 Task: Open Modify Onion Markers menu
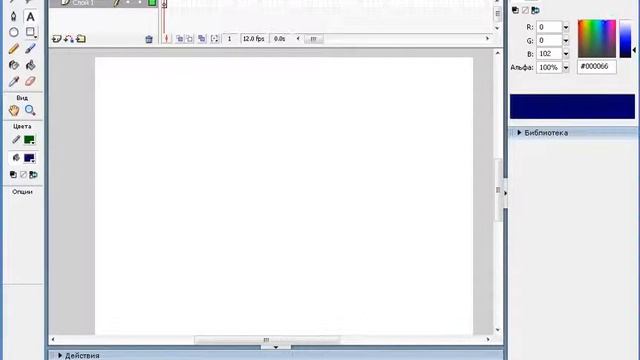point(215,39)
